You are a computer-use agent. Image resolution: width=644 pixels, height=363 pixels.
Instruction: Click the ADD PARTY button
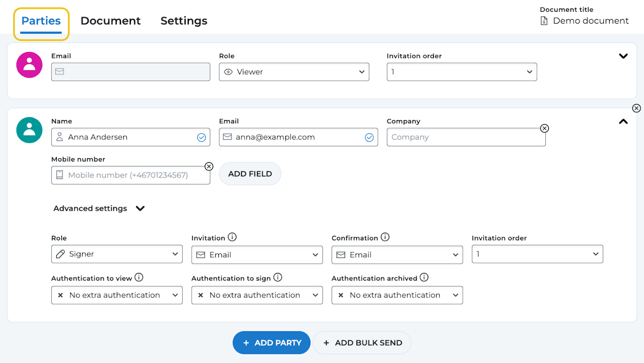click(x=271, y=343)
